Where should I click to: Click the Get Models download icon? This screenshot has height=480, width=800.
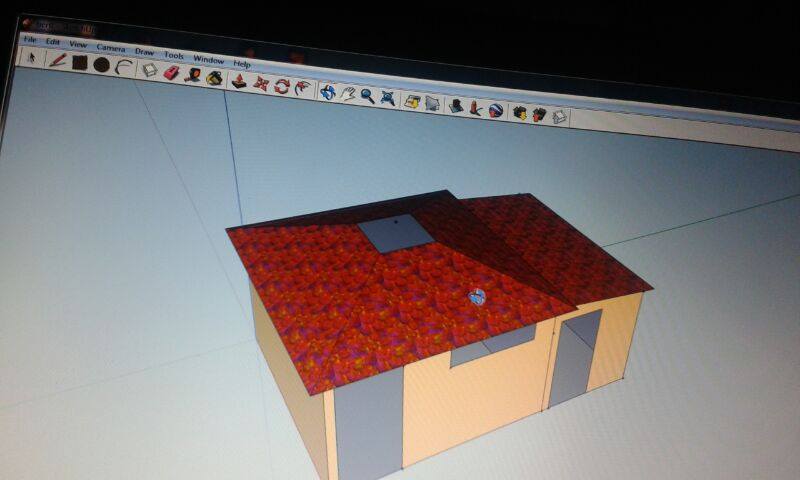coord(520,113)
